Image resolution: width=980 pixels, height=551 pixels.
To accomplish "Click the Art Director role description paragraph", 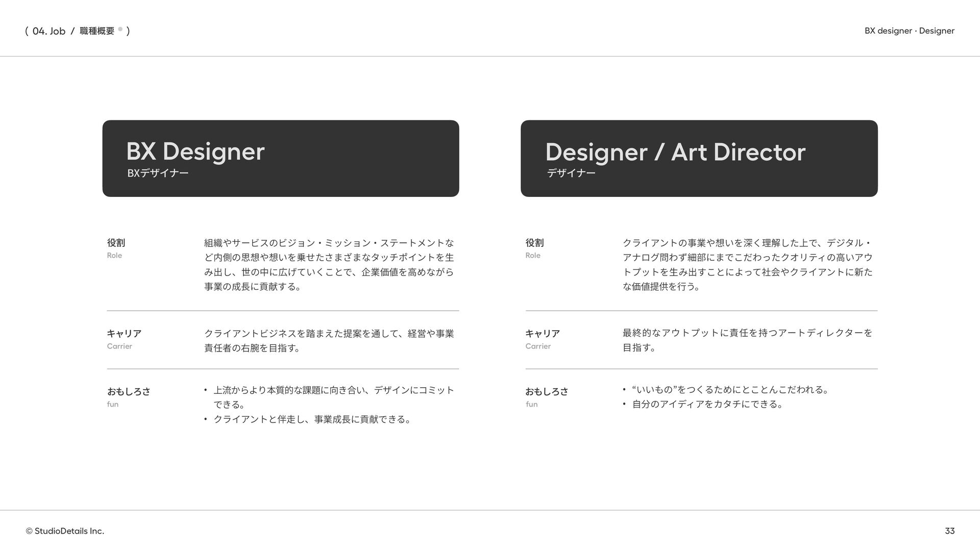I will point(747,264).
